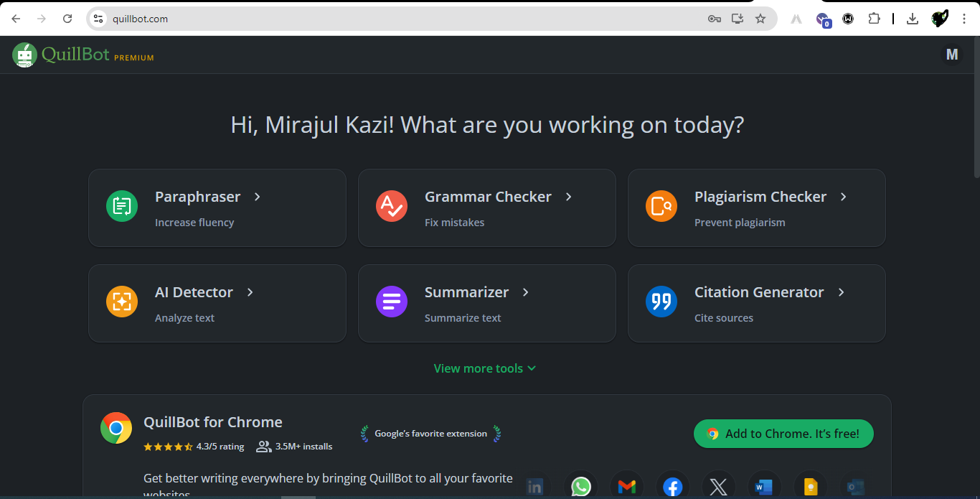This screenshot has height=499, width=980.
Task: Click the LinkedIn icon
Action: [x=535, y=487]
